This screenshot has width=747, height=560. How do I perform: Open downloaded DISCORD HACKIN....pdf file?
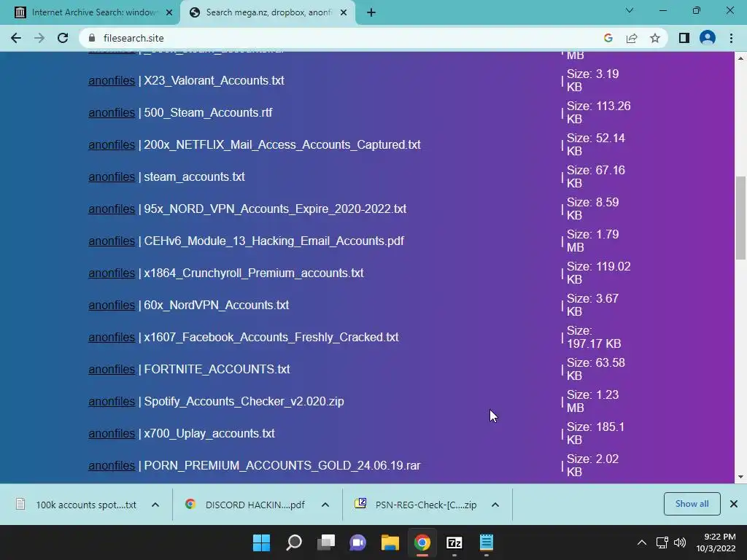(246, 505)
